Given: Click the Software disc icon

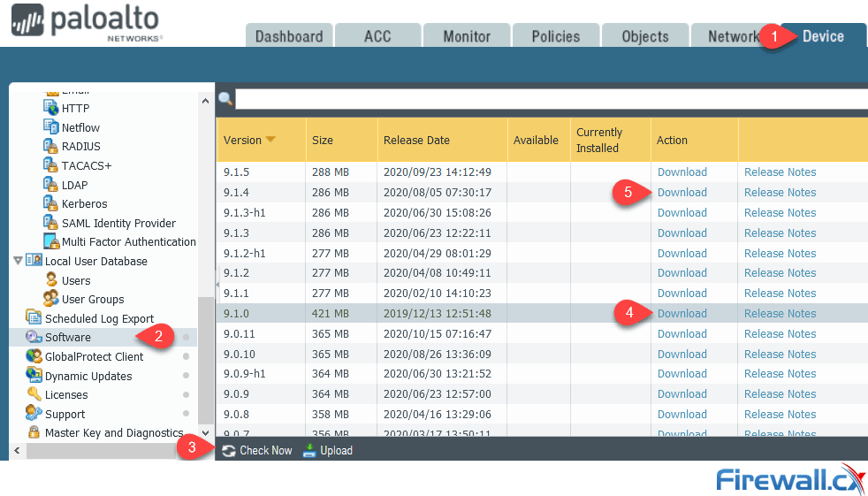Looking at the screenshot, I should click(34, 337).
